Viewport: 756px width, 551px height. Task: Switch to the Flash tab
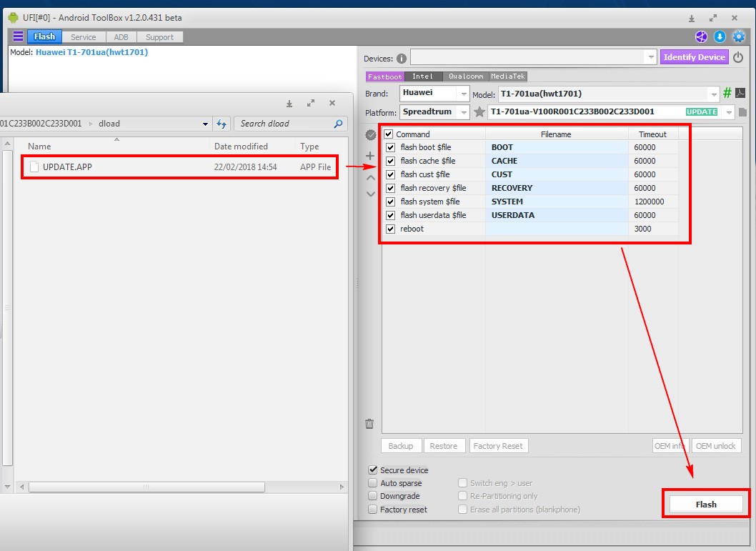click(44, 36)
